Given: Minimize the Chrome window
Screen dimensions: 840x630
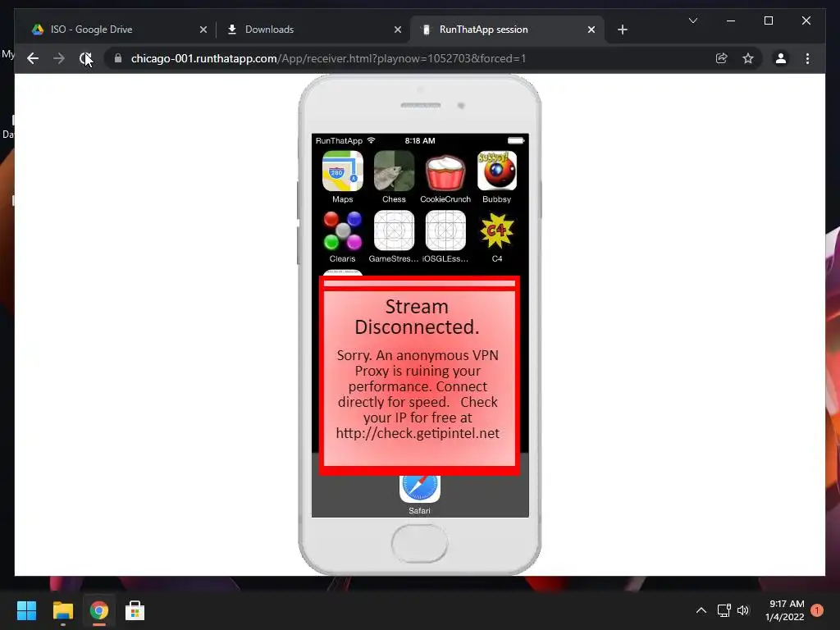Looking at the screenshot, I should point(731,21).
